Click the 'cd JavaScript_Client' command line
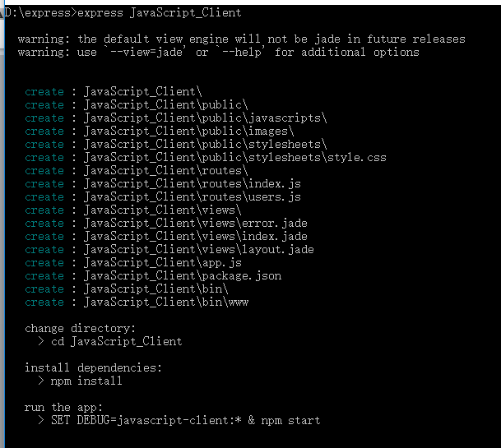The height and width of the screenshot is (448, 501). pyautogui.click(x=116, y=341)
